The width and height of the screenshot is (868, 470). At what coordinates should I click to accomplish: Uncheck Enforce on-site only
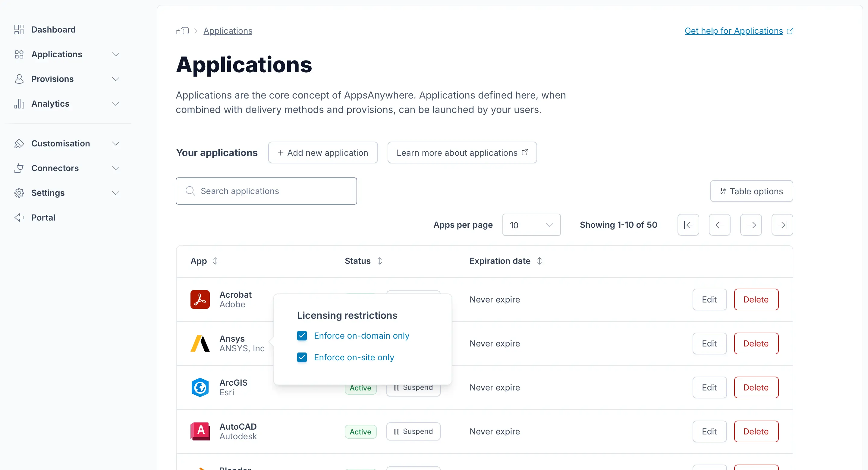pos(302,357)
